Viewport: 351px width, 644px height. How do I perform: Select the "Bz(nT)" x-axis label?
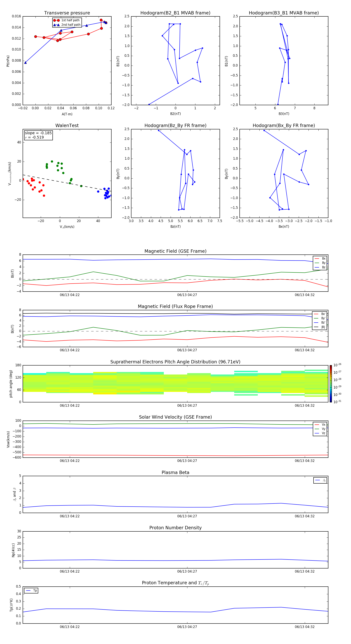[175, 227]
